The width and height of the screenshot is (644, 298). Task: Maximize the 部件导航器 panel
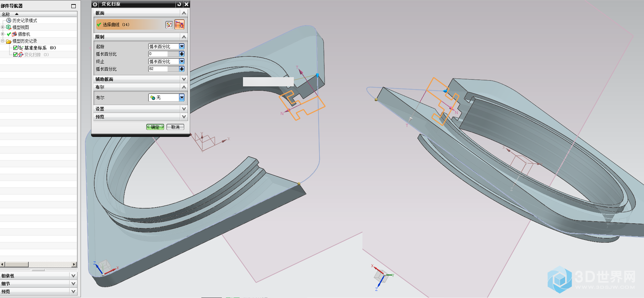pyautogui.click(x=73, y=6)
